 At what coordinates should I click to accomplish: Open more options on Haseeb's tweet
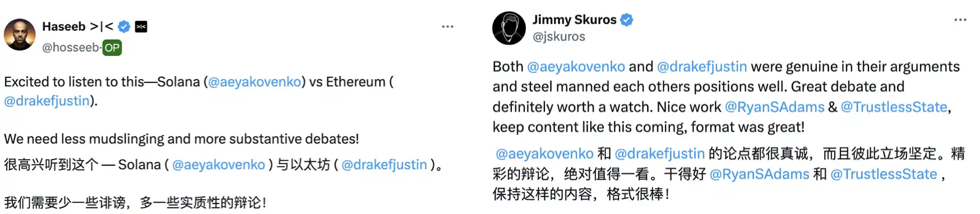pos(447,26)
